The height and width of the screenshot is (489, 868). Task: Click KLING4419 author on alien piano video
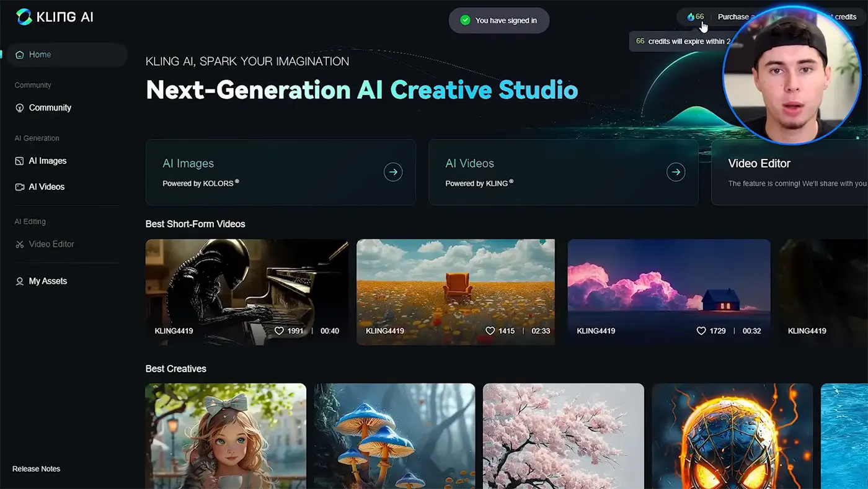point(174,331)
